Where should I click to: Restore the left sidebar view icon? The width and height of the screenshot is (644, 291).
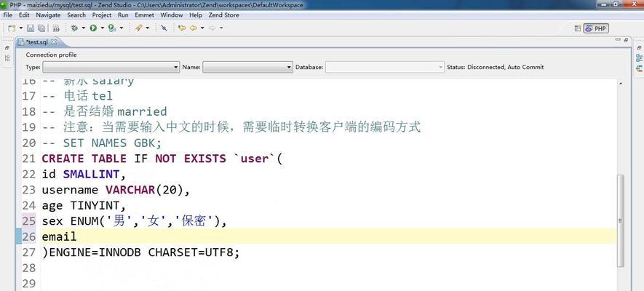[7, 48]
